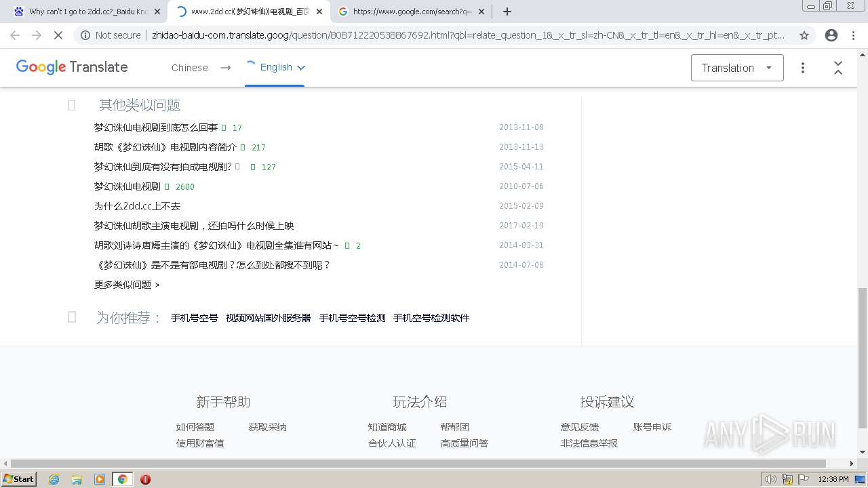Open the volume tray icon

point(771,479)
